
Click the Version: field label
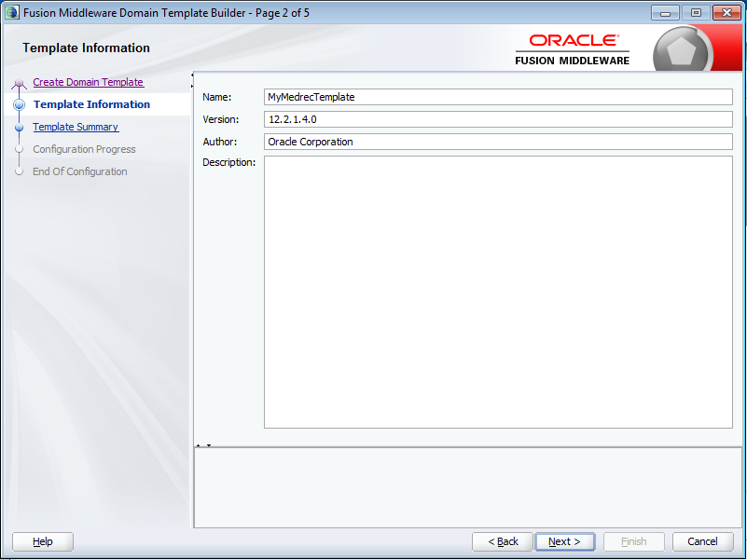pos(221,119)
